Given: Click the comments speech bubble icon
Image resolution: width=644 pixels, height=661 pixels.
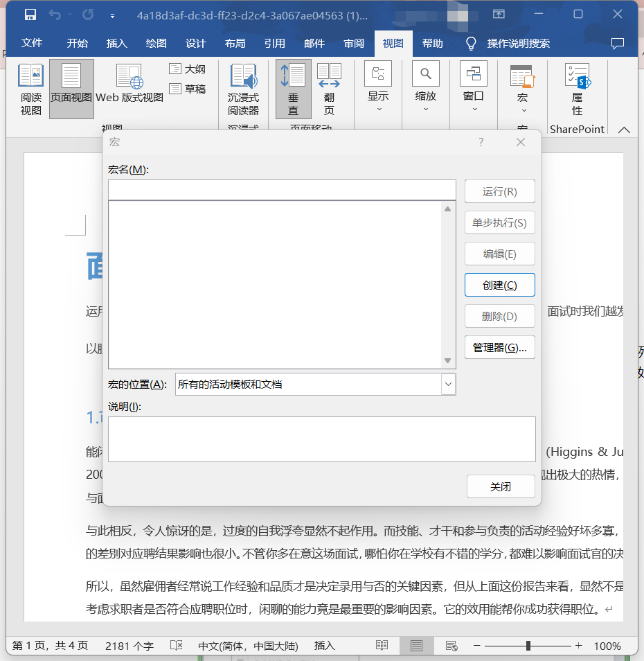Looking at the screenshot, I should [x=618, y=44].
